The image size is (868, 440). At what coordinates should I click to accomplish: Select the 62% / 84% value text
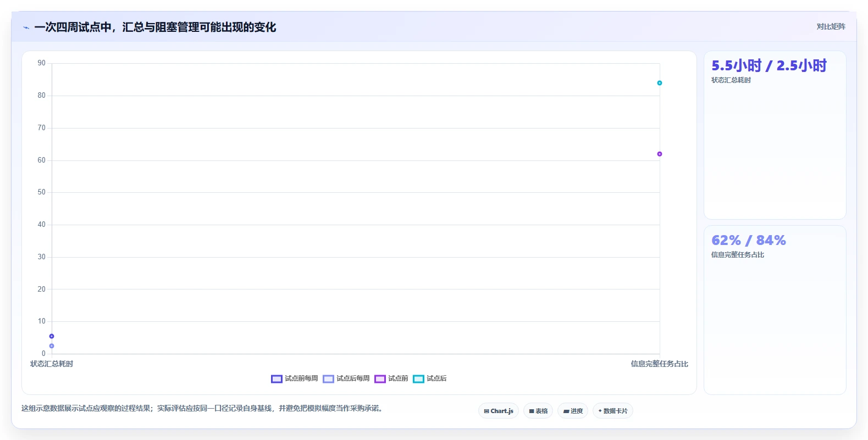749,241
